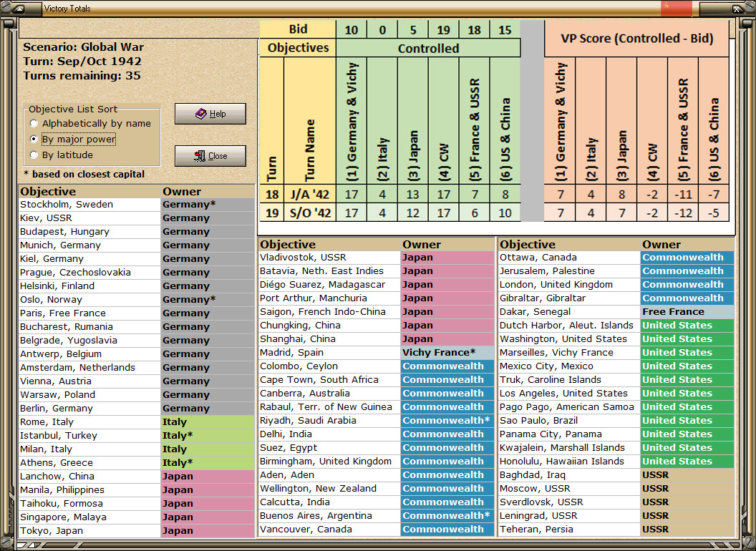Select By major power sort option
Viewport: 756px width, 551px height.
click(73, 140)
